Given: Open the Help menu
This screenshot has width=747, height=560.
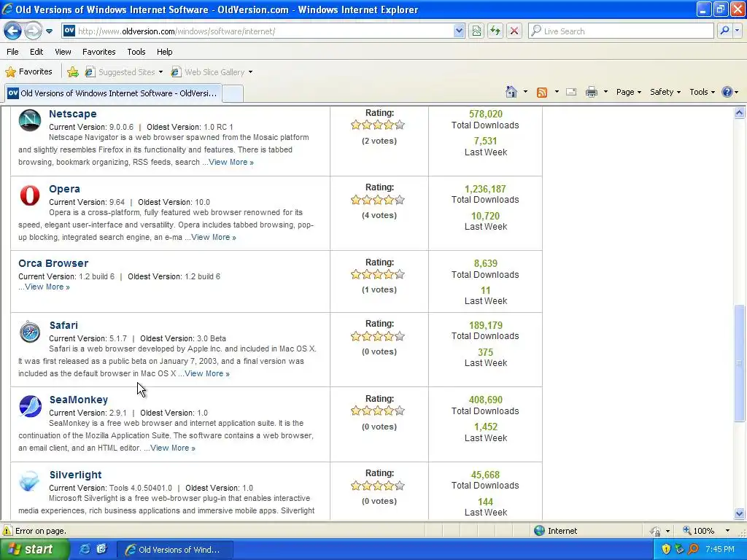Looking at the screenshot, I should [x=164, y=52].
